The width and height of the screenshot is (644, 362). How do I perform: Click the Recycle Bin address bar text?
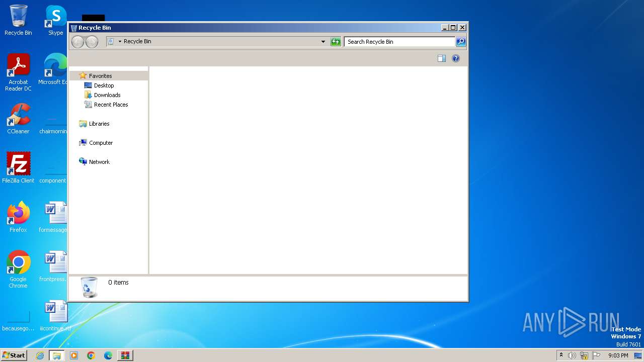click(137, 42)
